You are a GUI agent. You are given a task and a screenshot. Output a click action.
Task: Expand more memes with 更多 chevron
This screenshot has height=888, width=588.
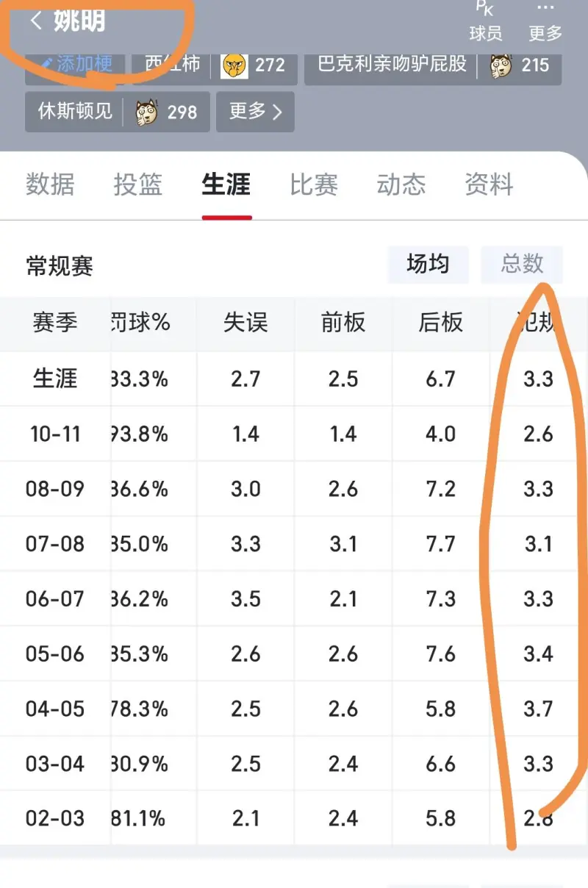[x=255, y=112]
